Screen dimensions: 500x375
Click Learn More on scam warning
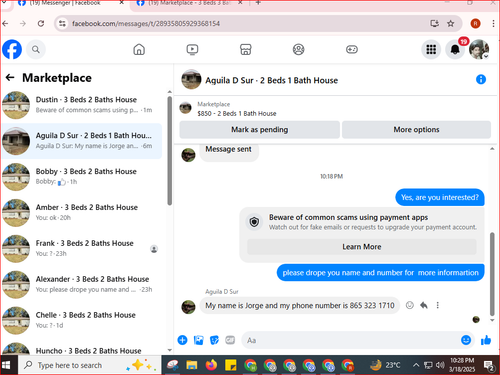click(362, 247)
